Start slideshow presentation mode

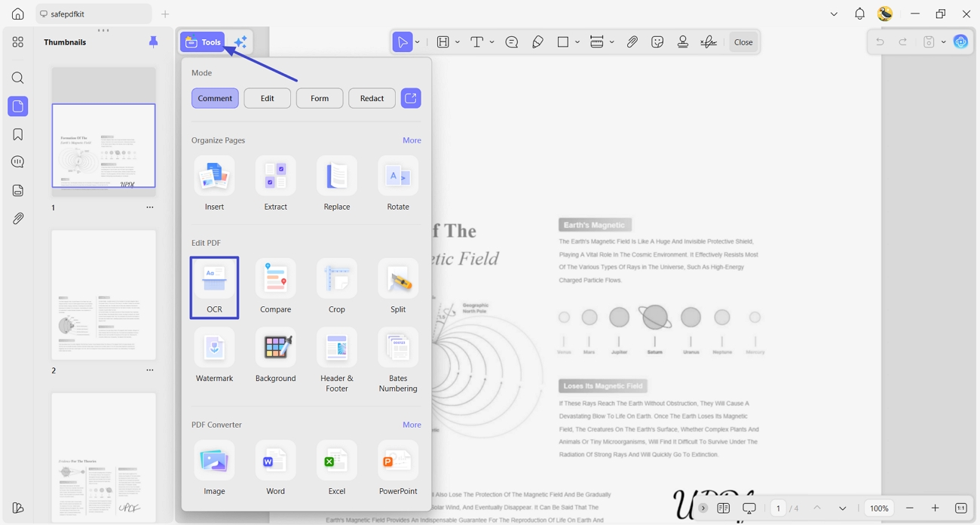tap(749, 508)
